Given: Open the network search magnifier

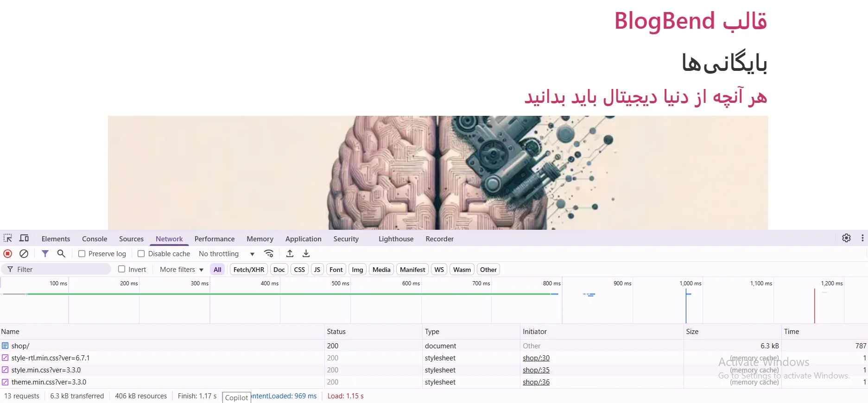Looking at the screenshot, I should [61, 253].
